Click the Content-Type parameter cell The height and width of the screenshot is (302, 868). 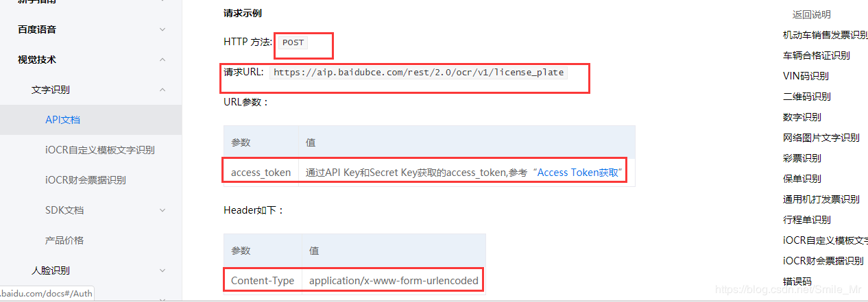click(x=263, y=281)
